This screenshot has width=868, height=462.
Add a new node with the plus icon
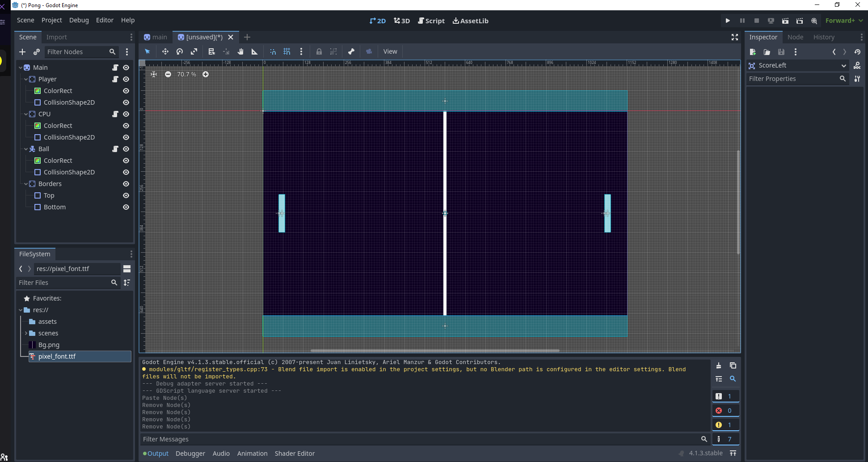pos(22,52)
